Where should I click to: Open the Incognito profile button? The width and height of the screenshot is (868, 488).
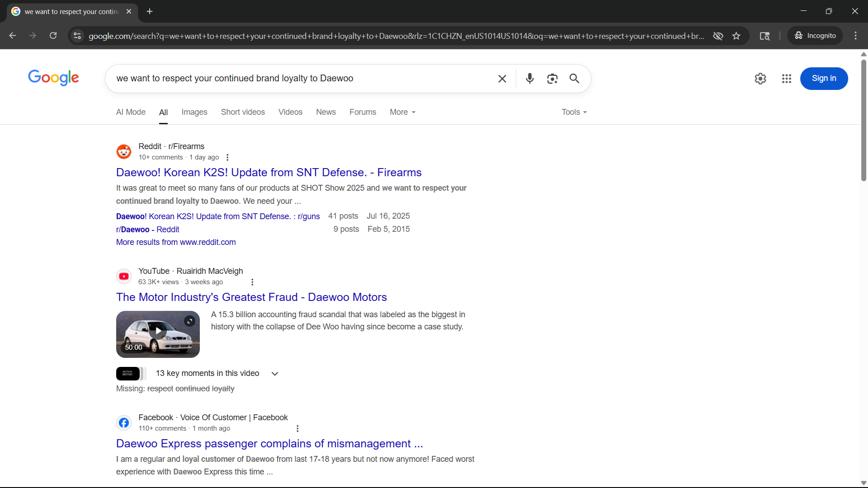click(x=815, y=36)
